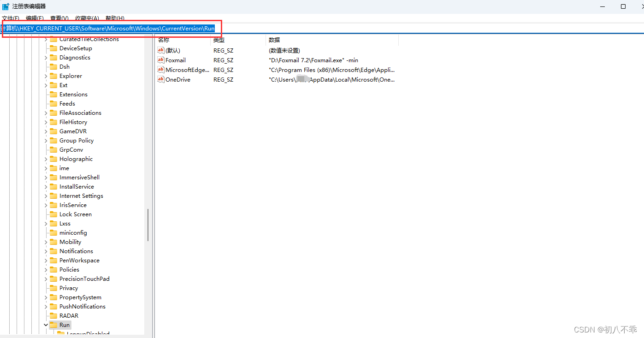Click the FileAssociations folder icon
This screenshot has height=338, width=644.
(x=53, y=113)
